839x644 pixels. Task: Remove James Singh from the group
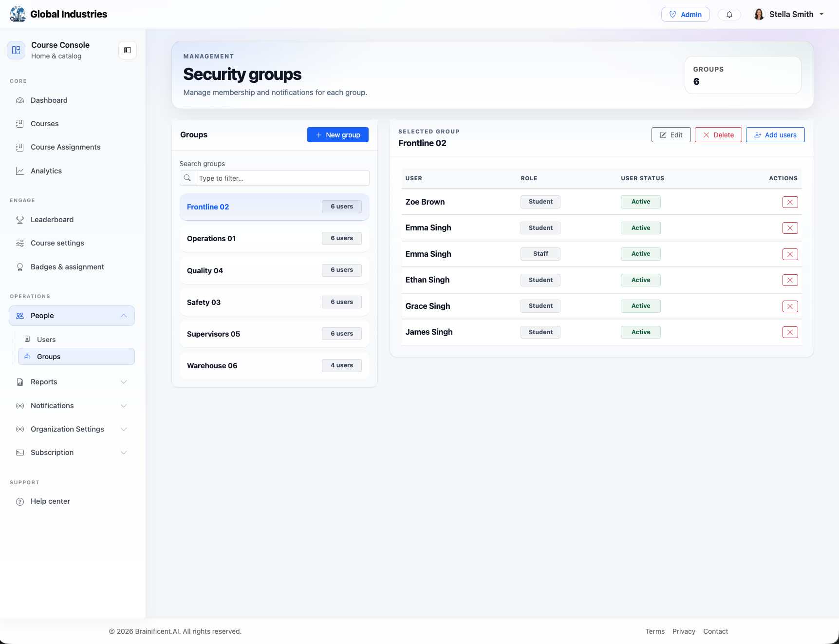click(x=790, y=332)
